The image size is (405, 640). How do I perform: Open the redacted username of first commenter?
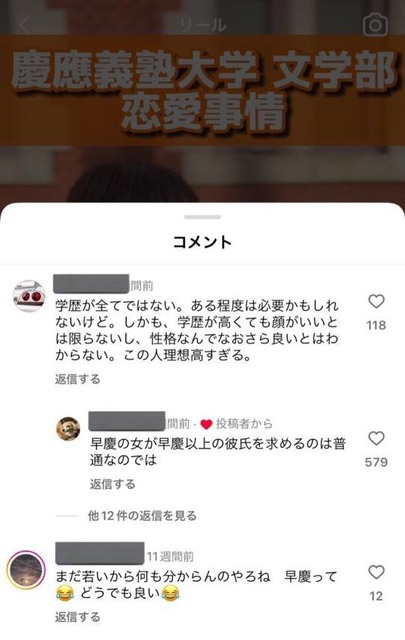[x=91, y=284]
